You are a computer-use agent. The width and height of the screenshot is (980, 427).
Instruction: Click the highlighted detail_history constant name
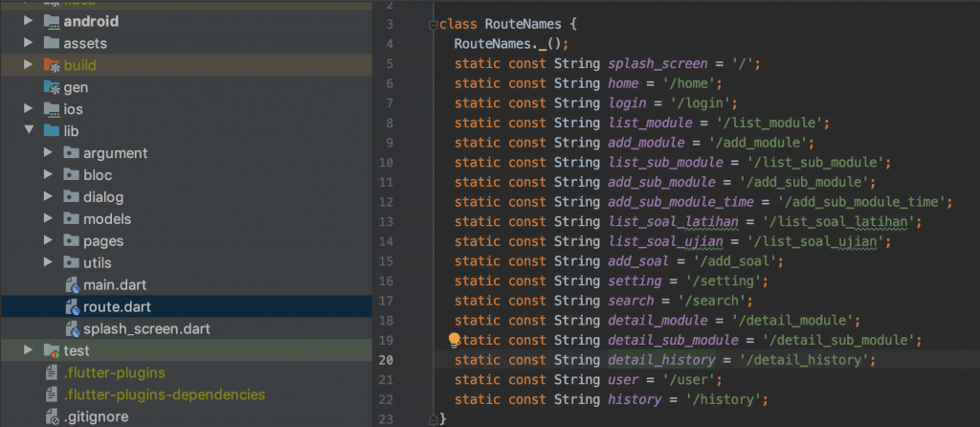[661, 360]
